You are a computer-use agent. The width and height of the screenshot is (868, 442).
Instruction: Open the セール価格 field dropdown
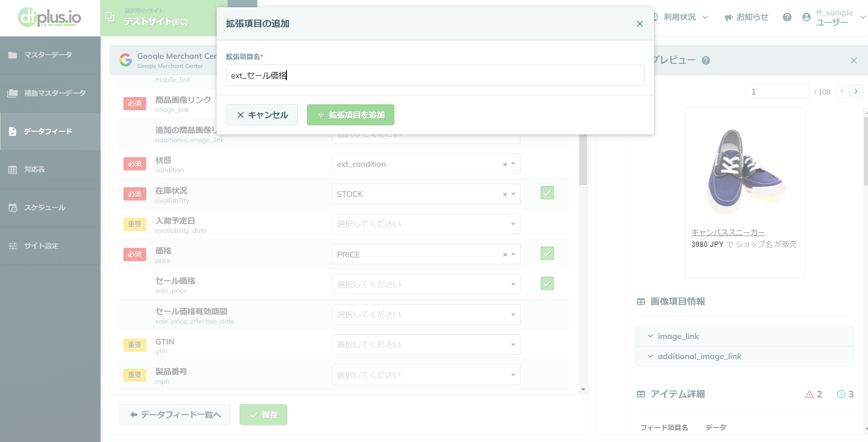click(x=426, y=284)
